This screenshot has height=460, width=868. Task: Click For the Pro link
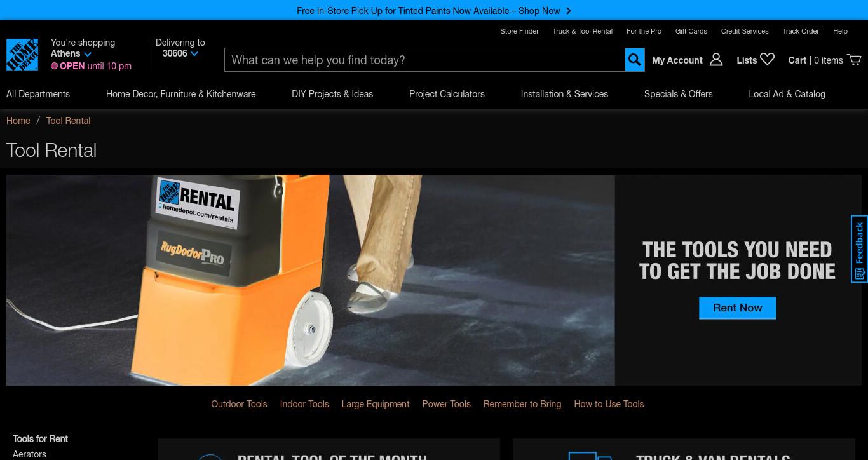tap(644, 31)
